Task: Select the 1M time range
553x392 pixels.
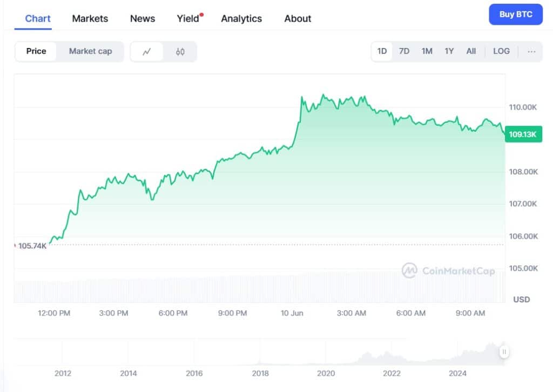Action: (427, 51)
